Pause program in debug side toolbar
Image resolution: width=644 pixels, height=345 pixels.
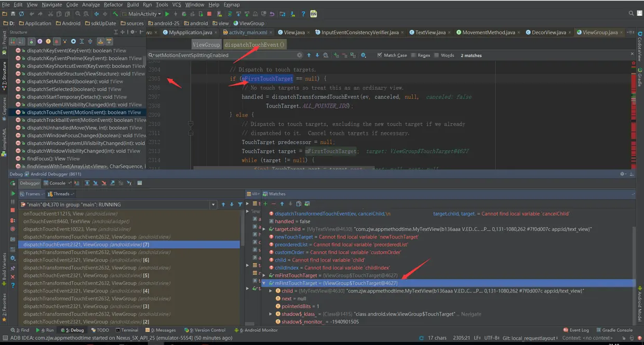[13, 202]
